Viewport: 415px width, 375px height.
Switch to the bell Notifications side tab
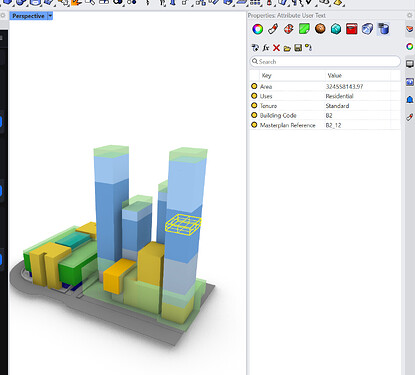410,100
